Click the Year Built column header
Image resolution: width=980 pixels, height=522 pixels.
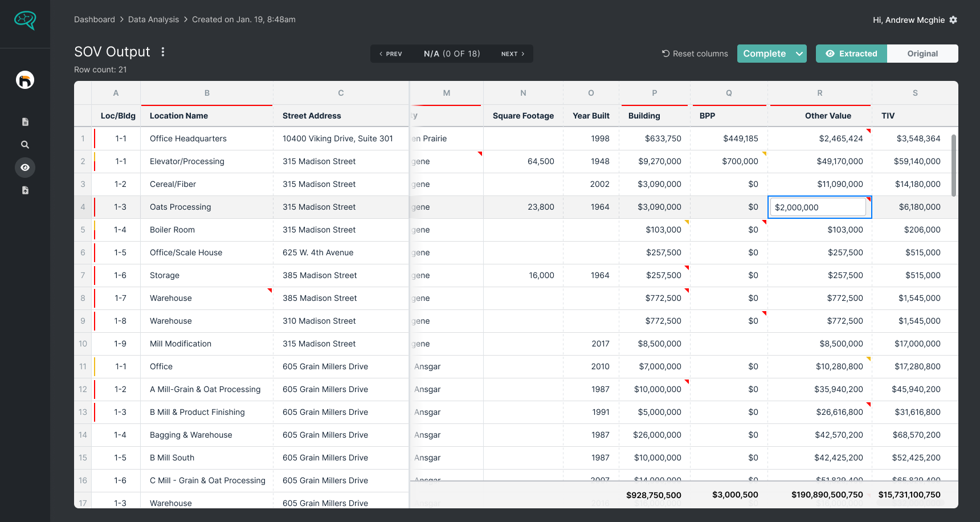pos(591,116)
